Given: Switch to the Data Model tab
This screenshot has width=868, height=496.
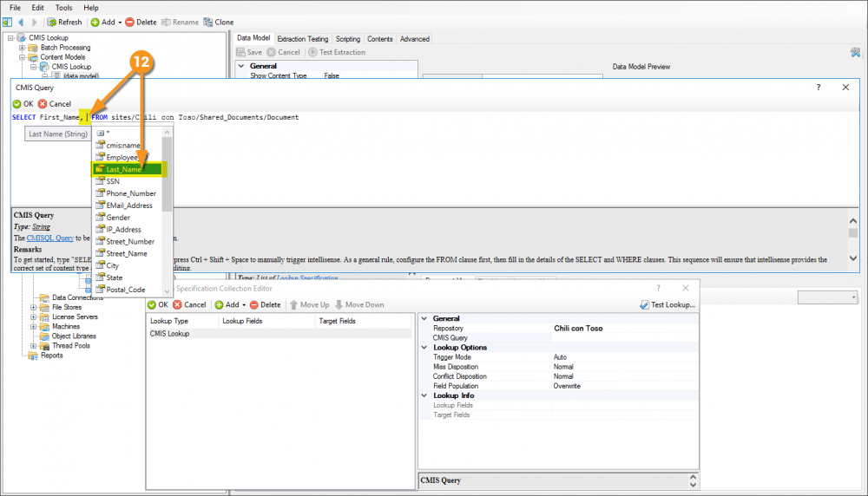Looking at the screenshot, I should click(x=253, y=38).
